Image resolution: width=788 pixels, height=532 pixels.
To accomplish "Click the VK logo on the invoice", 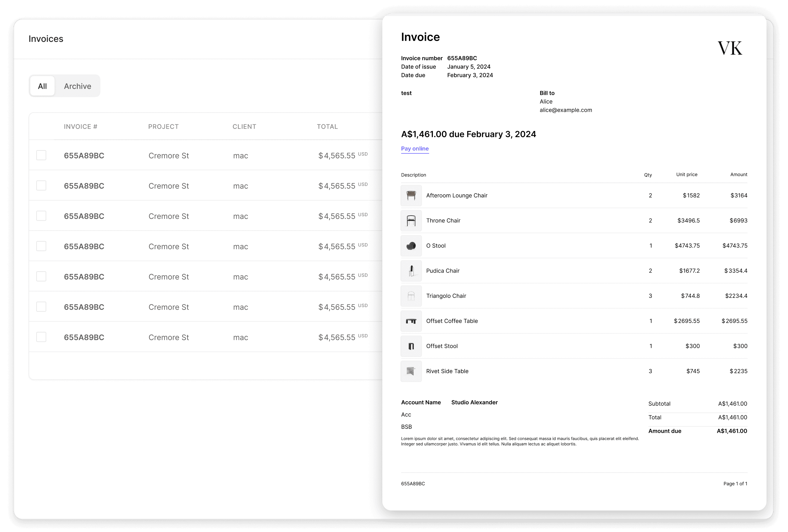I will tap(730, 48).
